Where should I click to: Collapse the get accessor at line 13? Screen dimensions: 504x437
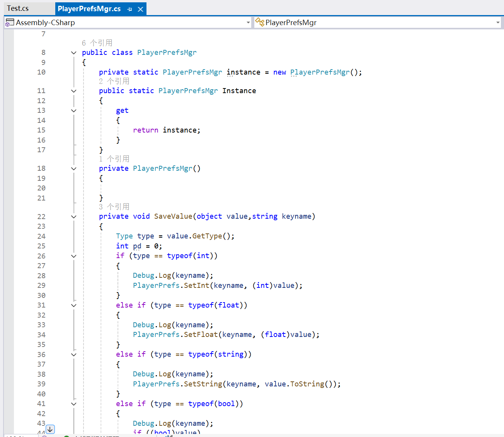click(74, 111)
